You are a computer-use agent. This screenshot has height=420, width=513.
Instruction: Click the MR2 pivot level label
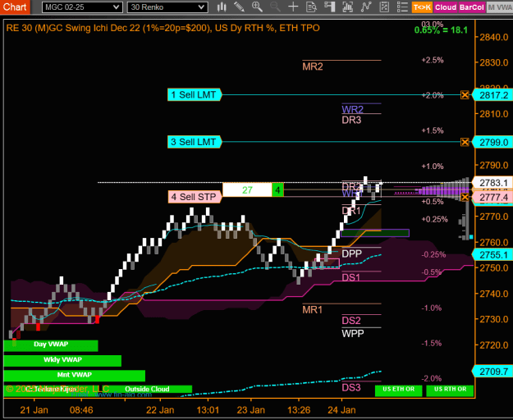coord(313,66)
